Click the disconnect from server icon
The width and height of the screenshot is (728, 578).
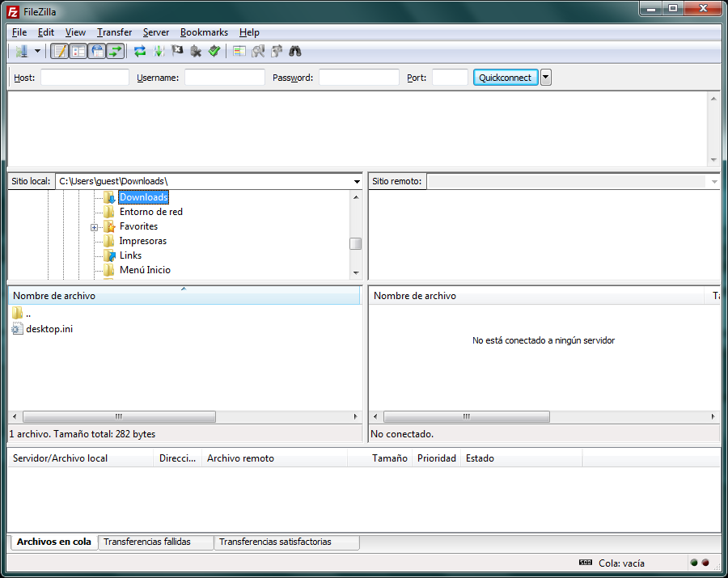coord(196,52)
